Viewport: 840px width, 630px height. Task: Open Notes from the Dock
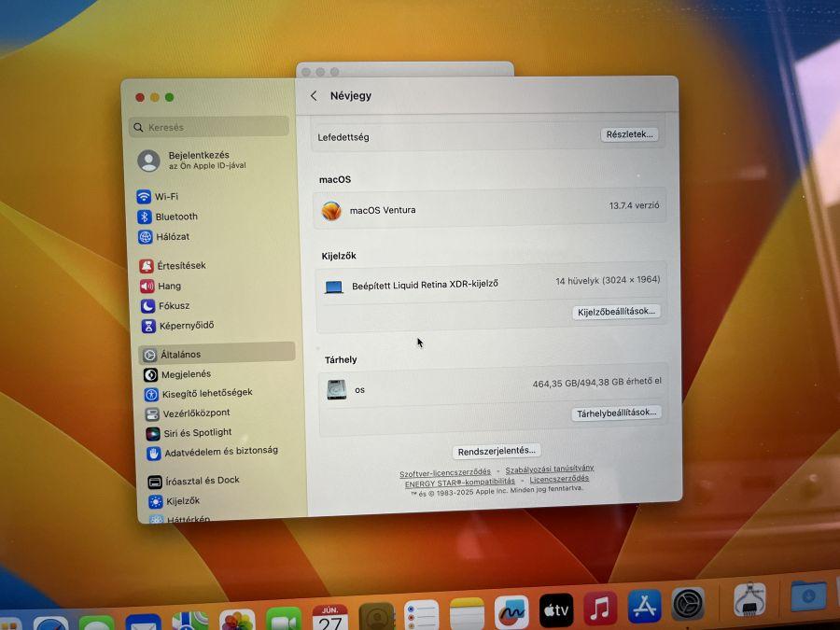(467, 613)
